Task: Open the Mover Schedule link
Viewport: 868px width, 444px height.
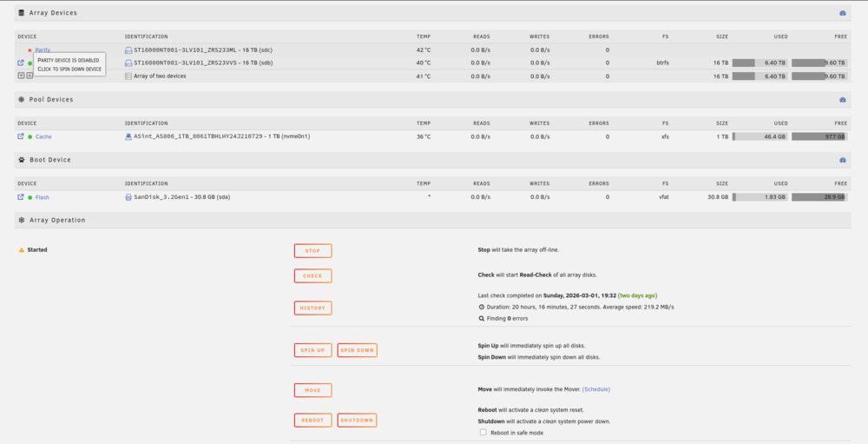Action: [596, 389]
